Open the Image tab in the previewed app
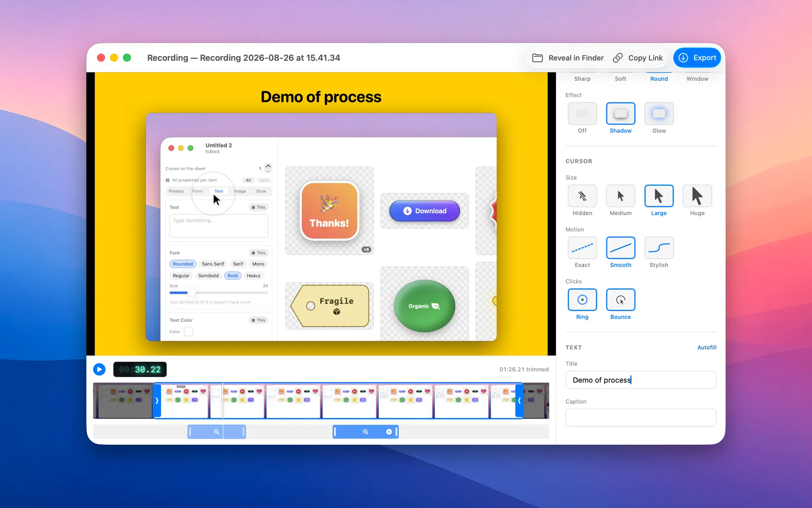Screen dimensions: 812x508 pos(240,191)
